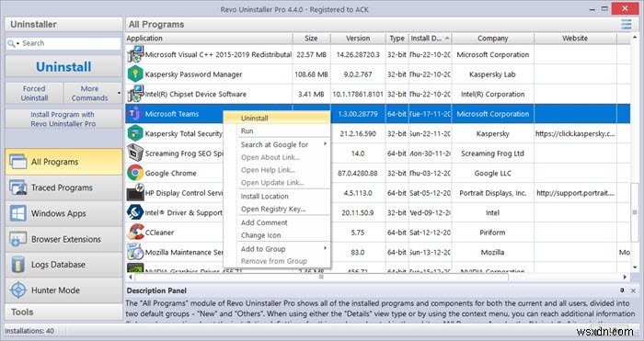Click the Traced Programs sidebar icon
This screenshot has height=341, width=644.
click(x=18, y=188)
